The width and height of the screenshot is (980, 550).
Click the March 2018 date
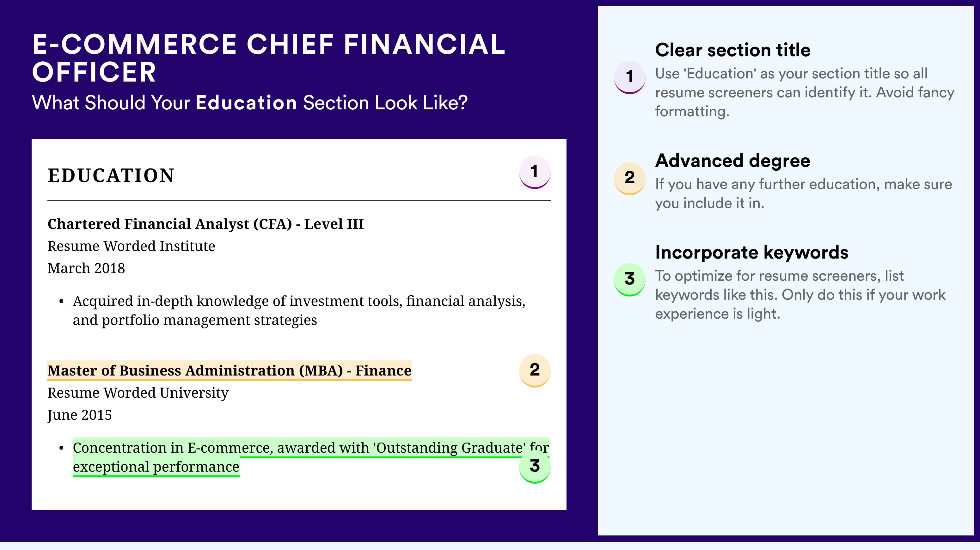(x=86, y=268)
